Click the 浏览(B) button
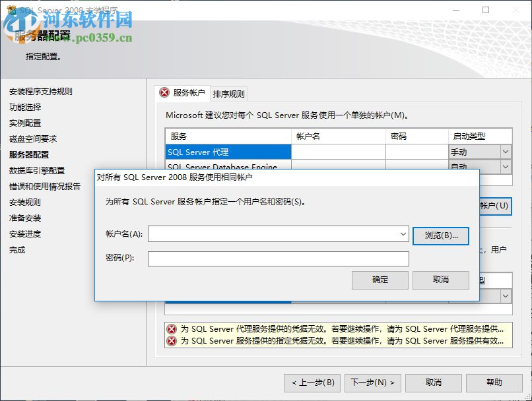Image resolution: width=532 pixels, height=401 pixels. pyautogui.click(x=440, y=235)
